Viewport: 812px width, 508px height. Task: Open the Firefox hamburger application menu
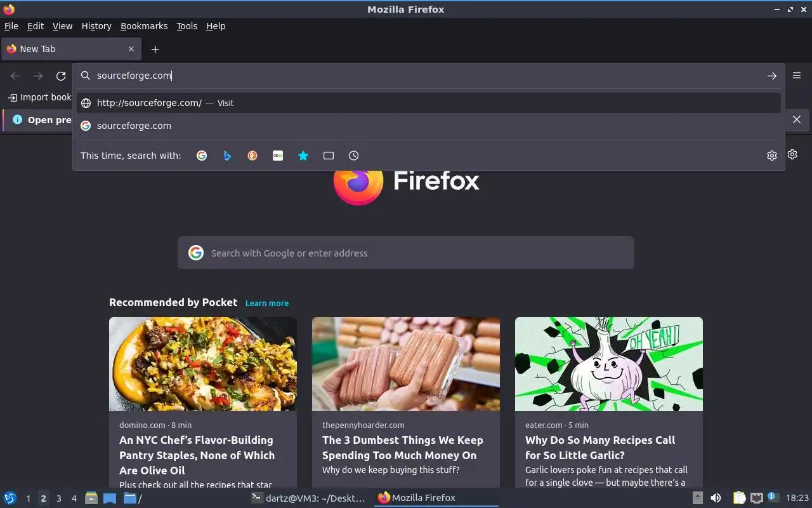tap(797, 76)
